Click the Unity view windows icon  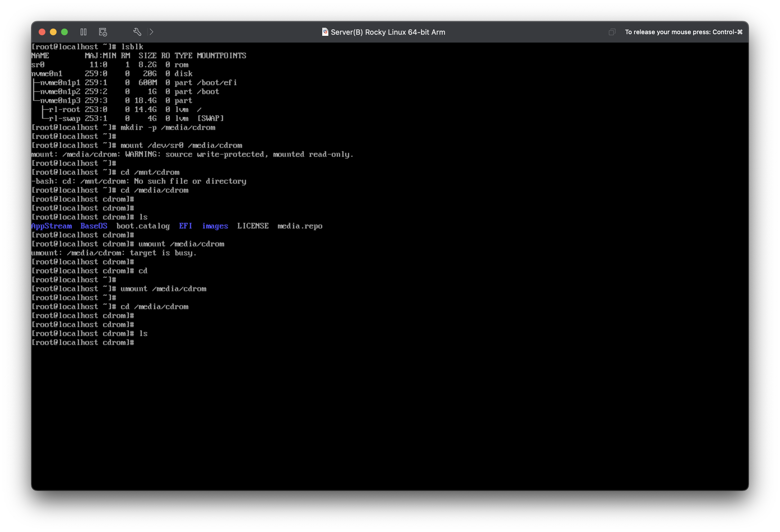point(612,32)
